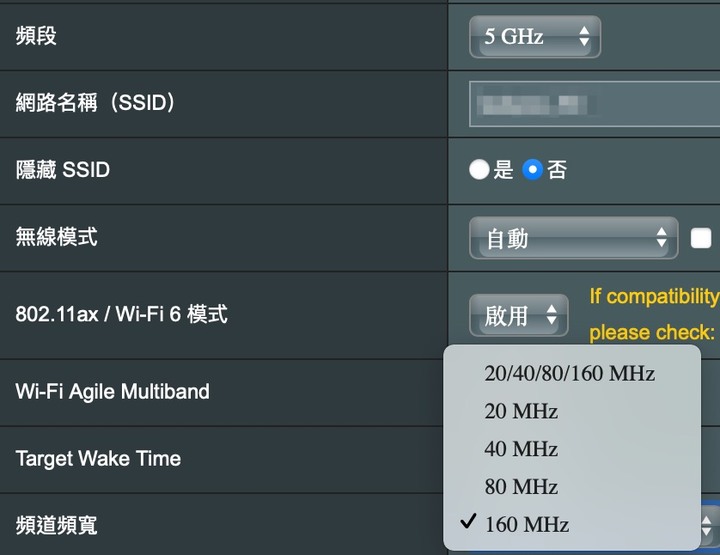Viewport: 720px width, 555px height.
Task: Select 是 radio button for hide SSID
Action: (x=479, y=169)
